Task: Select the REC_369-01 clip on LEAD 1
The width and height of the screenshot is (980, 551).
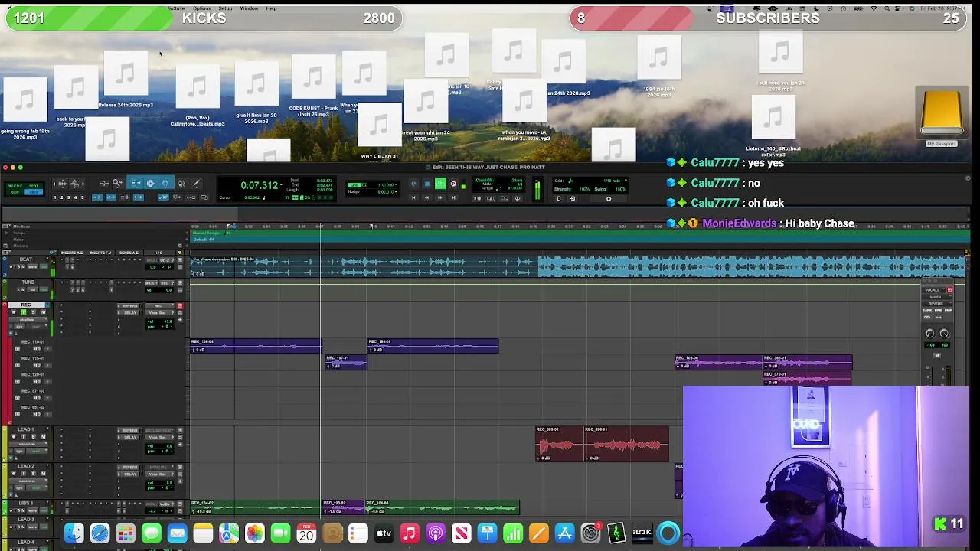Action: tap(559, 444)
